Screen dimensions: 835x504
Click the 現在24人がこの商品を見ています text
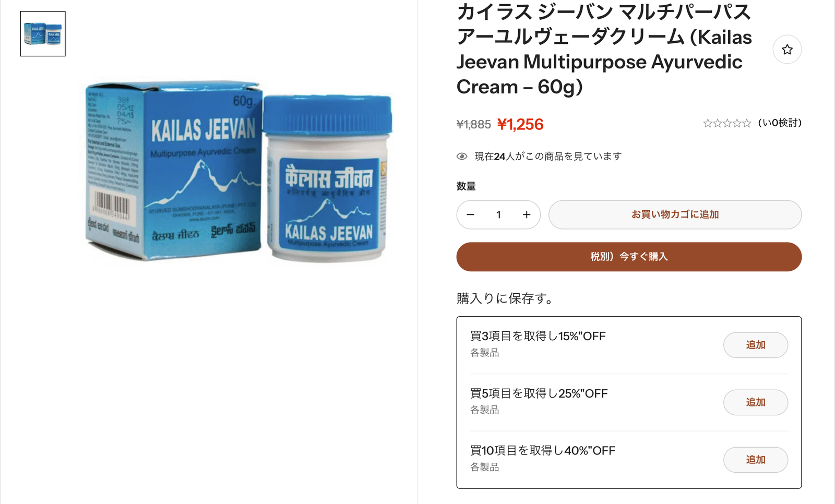548,157
